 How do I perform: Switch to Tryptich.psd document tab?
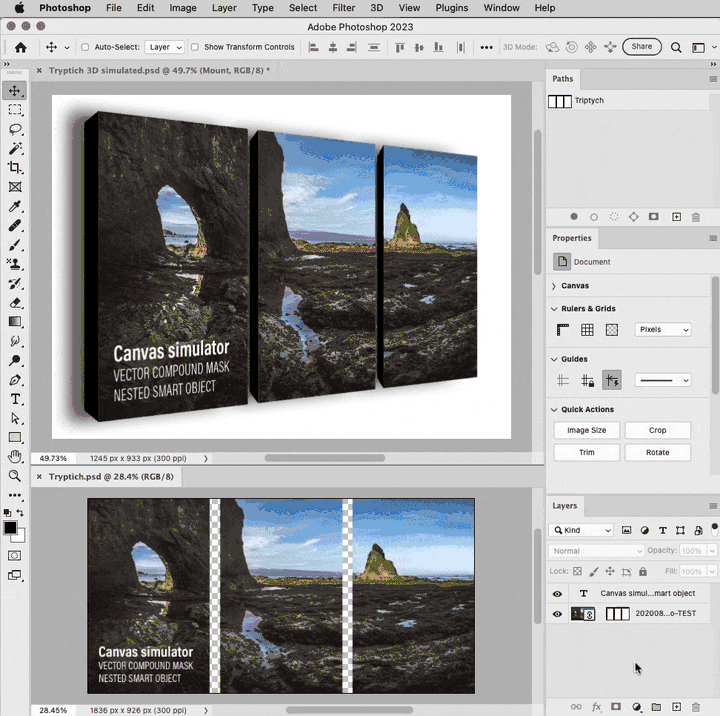[111, 477]
